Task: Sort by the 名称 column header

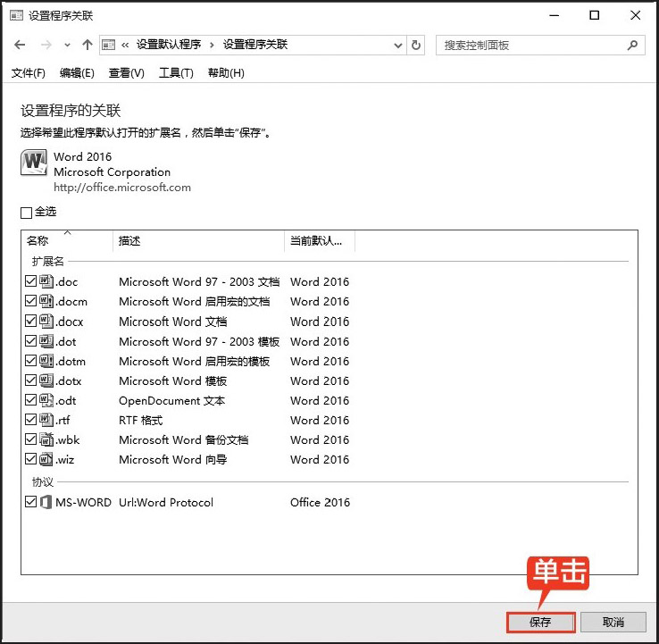Action: point(67,241)
